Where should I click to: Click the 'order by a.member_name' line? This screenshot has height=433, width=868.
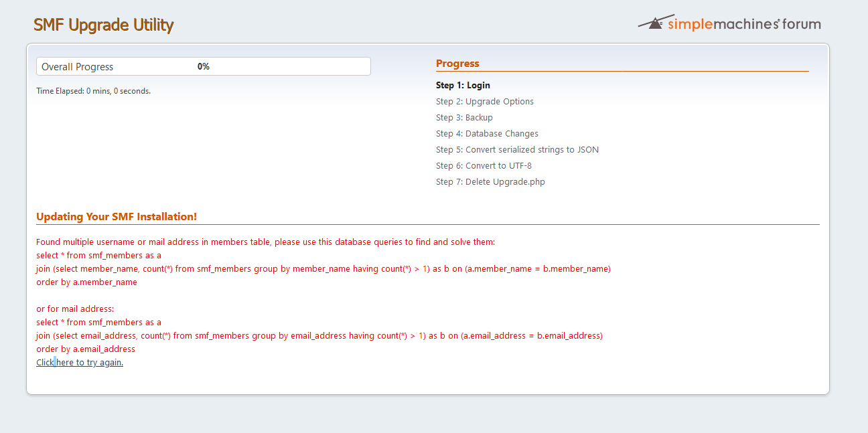[86, 282]
